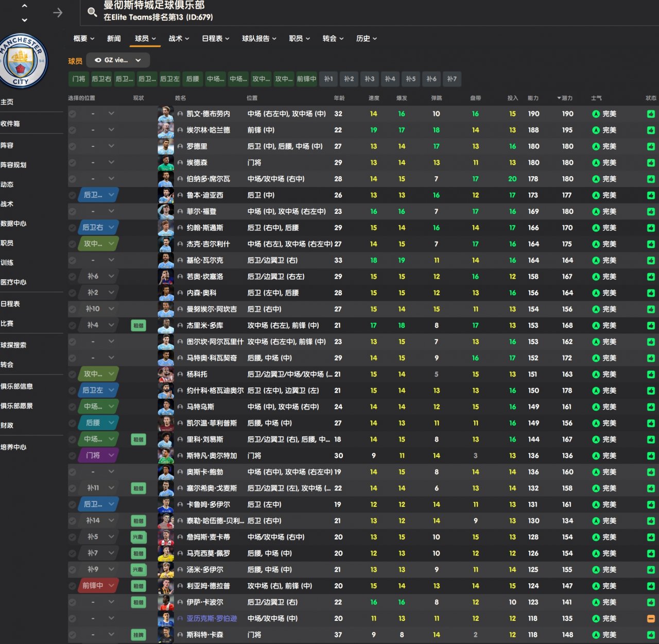Click the 补7 substitute pill
Screen dimensions: 659x644
click(x=452, y=79)
